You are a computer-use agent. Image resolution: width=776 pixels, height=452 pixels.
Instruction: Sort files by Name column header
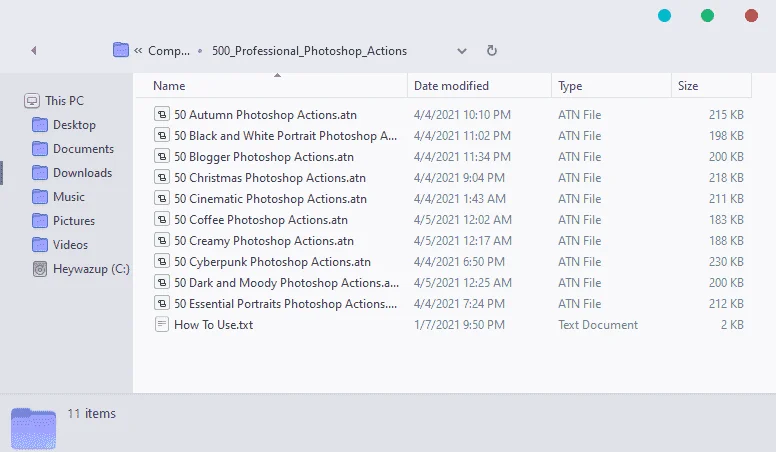coord(169,86)
